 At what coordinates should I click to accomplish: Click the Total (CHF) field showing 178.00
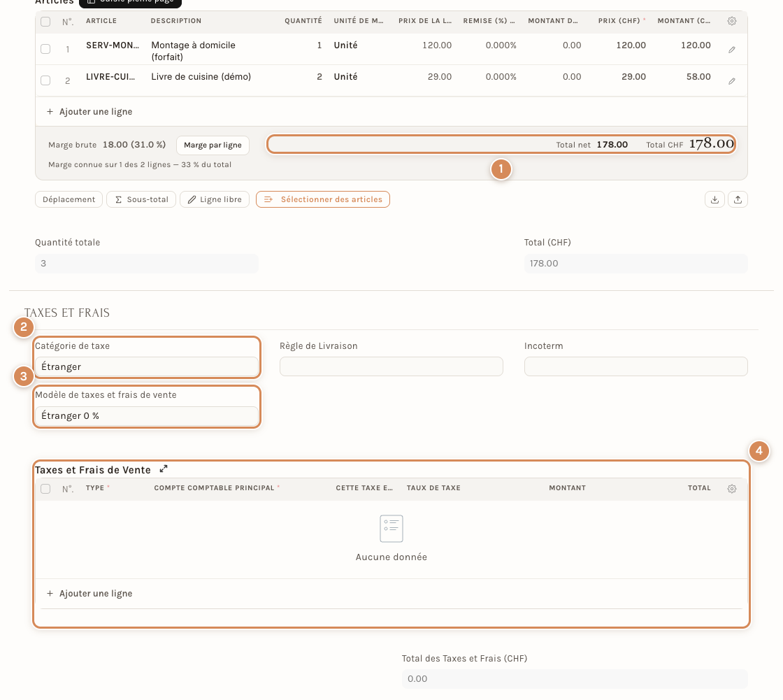[635, 264]
